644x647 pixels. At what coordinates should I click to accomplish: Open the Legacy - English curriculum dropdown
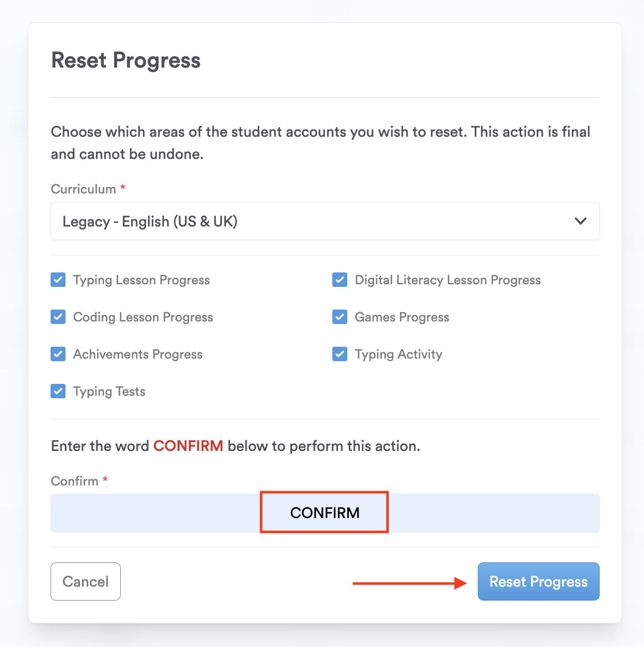point(325,221)
